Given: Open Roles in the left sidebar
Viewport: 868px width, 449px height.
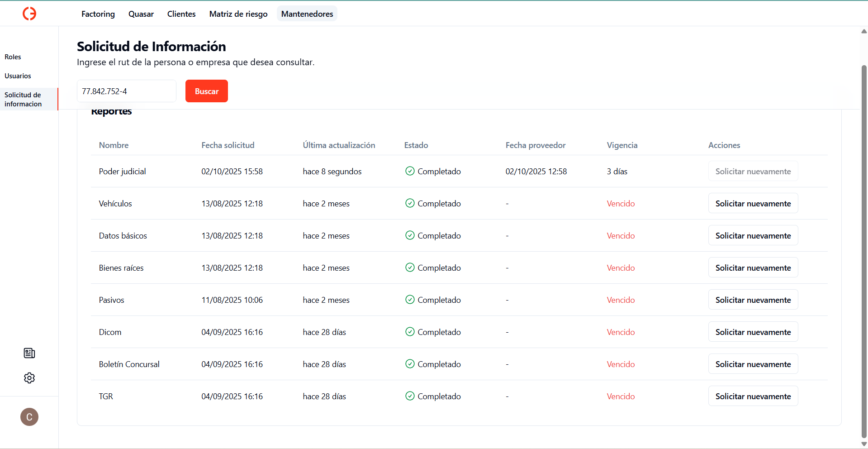Looking at the screenshot, I should (x=13, y=57).
